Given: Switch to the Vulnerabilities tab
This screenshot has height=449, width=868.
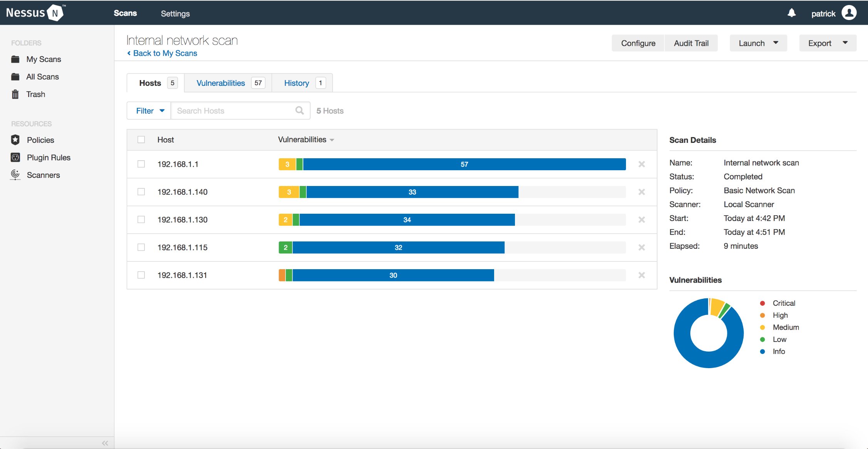Looking at the screenshot, I should tap(220, 83).
